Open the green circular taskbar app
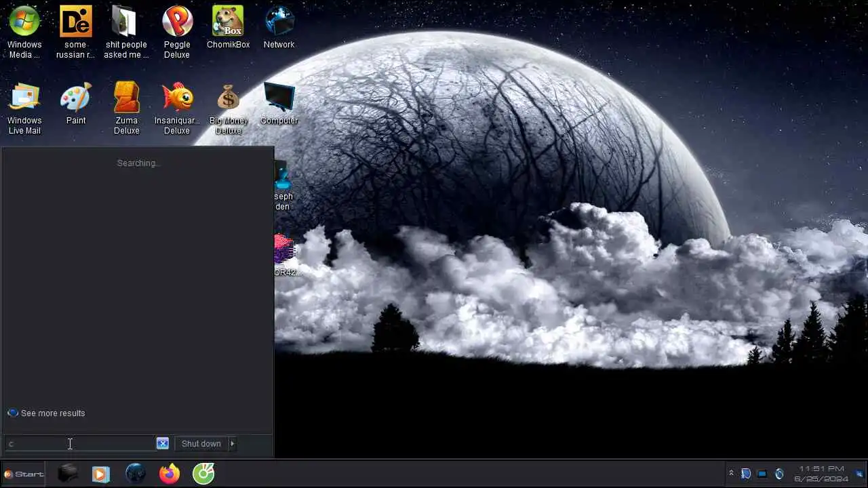 203,474
